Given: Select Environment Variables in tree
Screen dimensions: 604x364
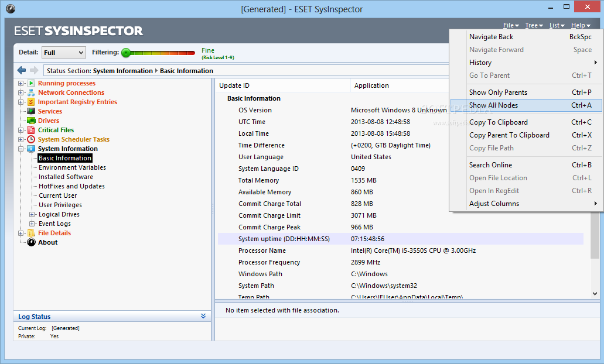Looking at the screenshot, I should [x=72, y=167].
